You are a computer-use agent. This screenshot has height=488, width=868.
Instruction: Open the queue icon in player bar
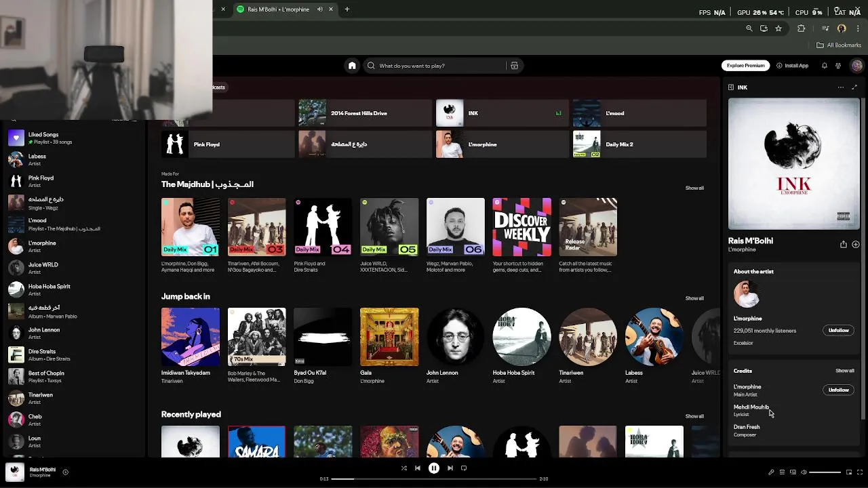(782, 472)
